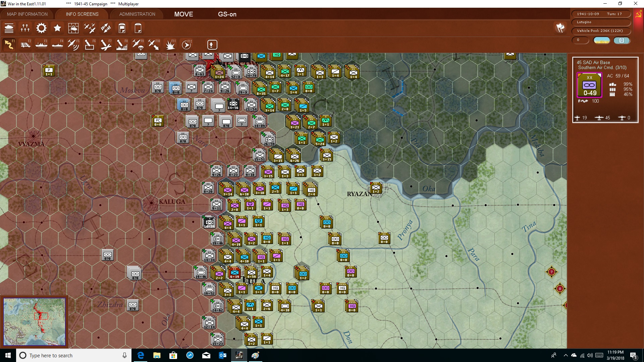644x362 pixels.
Task: Open the MAP INFORMATION tab
Action: pyautogui.click(x=27, y=14)
